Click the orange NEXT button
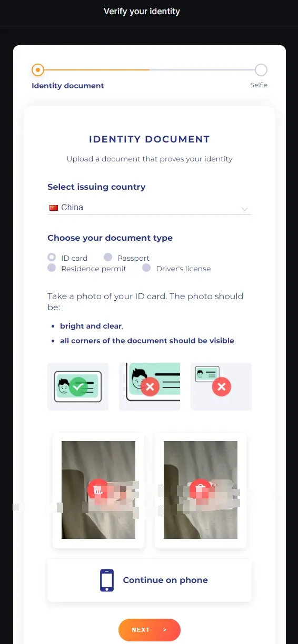Viewport: 298px width, 644px height. click(x=150, y=630)
